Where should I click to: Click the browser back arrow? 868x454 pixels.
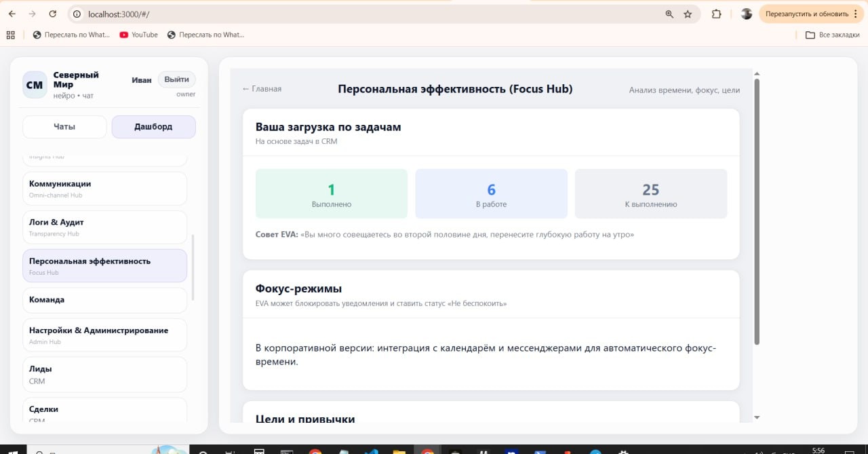tap(12, 14)
